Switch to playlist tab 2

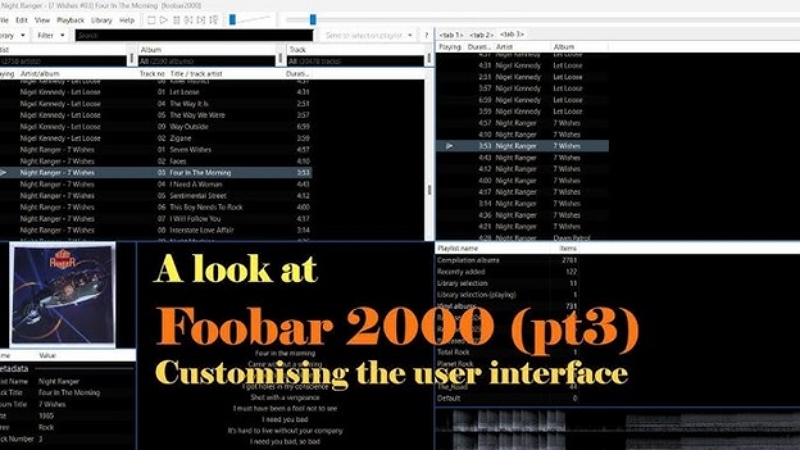pos(481,35)
